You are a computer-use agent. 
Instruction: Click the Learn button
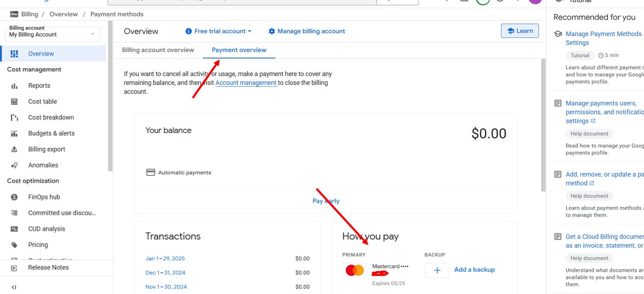click(520, 31)
